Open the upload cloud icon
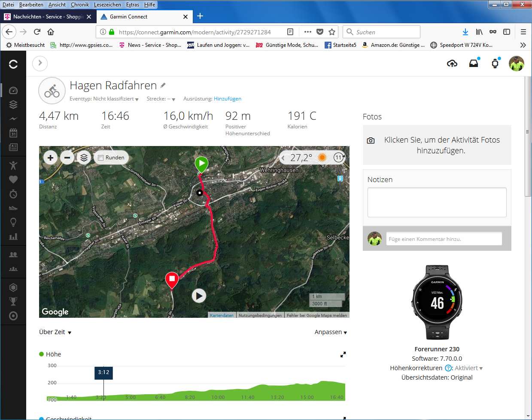This screenshot has width=532, height=420. tap(452, 64)
